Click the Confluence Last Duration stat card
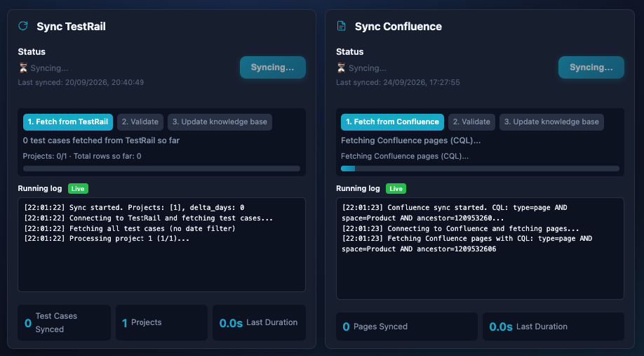644x356 pixels. (554, 327)
